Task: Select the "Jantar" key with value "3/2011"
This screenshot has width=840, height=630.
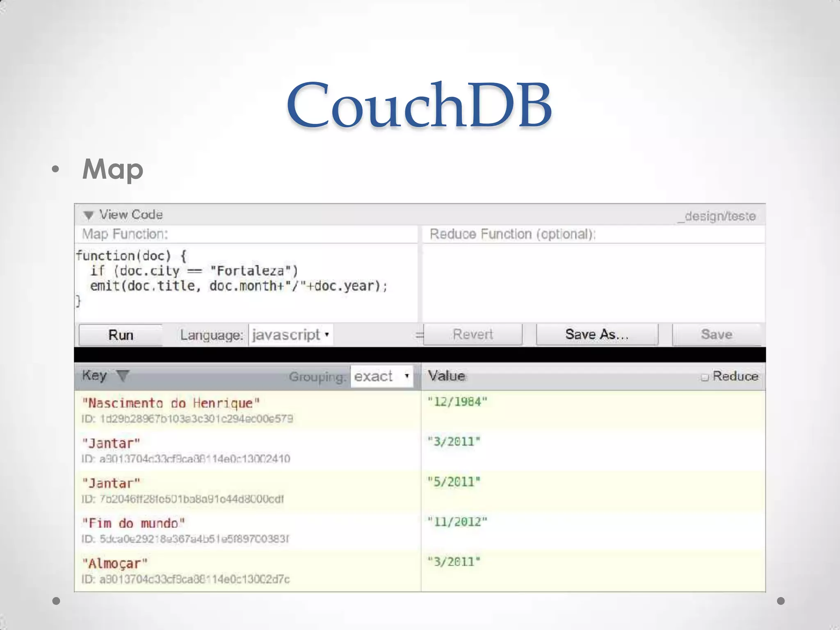Action: (111, 443)
